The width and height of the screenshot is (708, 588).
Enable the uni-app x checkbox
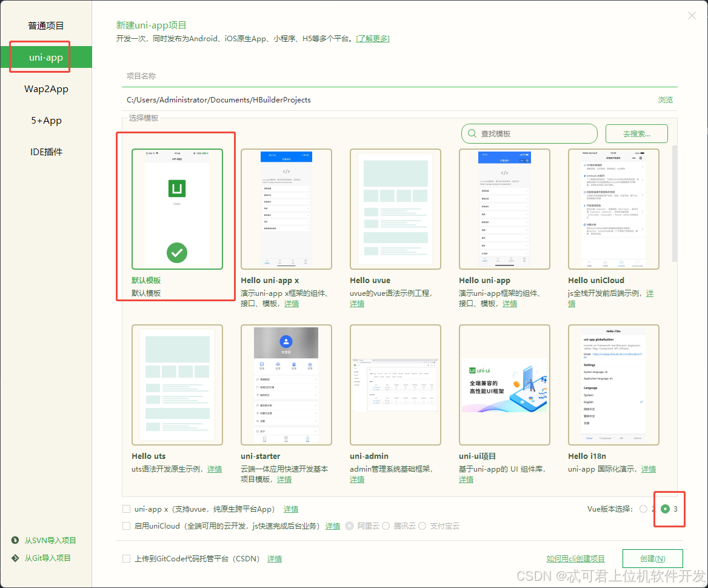click(127, 509)
